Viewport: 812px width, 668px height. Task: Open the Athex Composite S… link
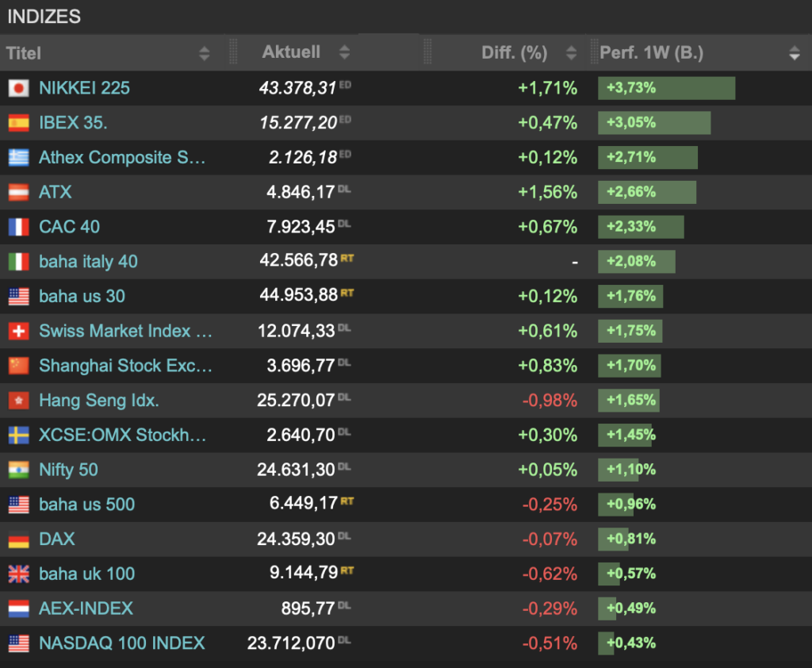click(122, 158)
